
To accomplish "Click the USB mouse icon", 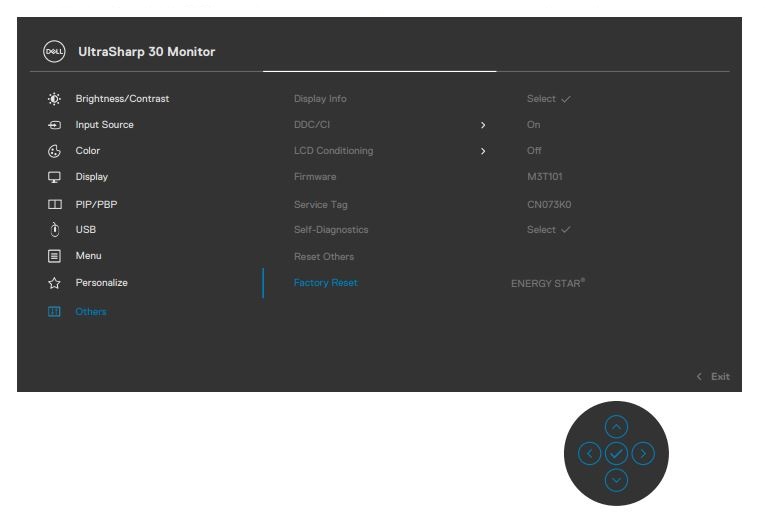I will click(x=55, y=229).
